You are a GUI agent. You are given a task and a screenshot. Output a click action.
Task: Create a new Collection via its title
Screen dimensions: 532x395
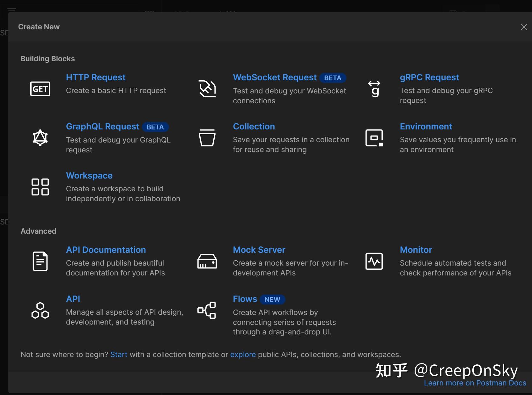pos(254,127)
